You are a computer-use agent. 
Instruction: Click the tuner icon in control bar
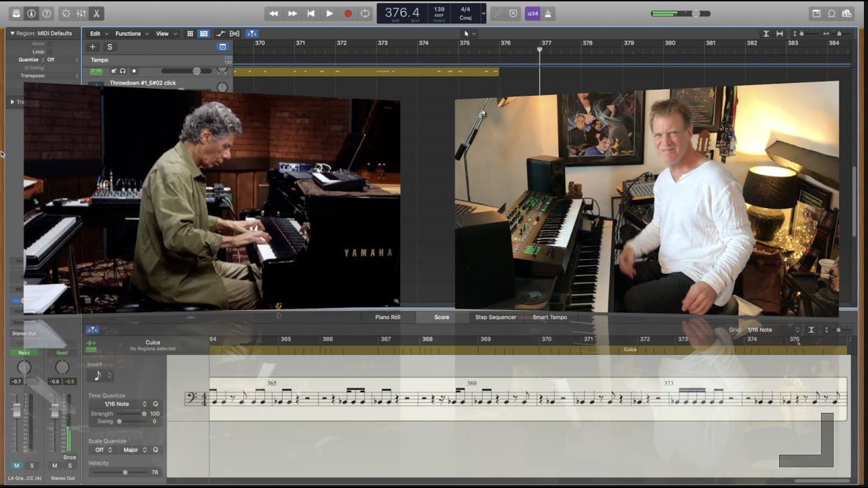pos(498,13)
